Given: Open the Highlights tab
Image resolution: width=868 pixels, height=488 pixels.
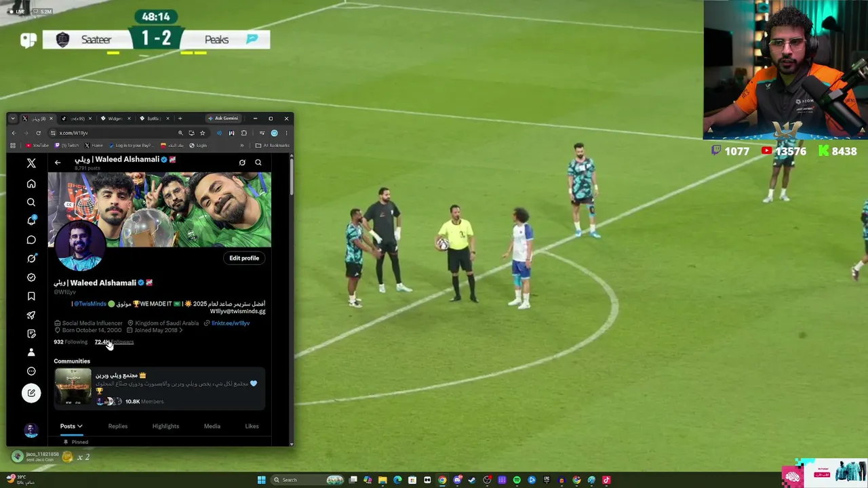Looking at the screenshot, I should (x=165, y=426).
